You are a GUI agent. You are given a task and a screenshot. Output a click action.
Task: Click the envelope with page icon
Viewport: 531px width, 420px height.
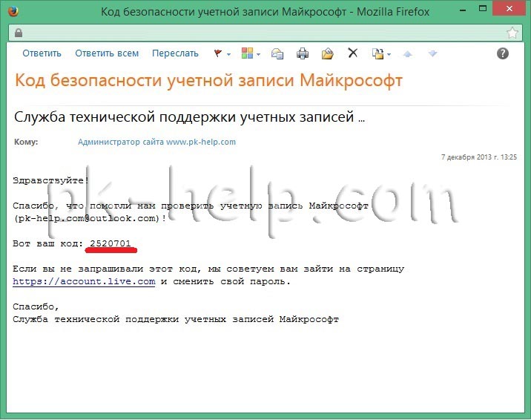coord(277,53)
